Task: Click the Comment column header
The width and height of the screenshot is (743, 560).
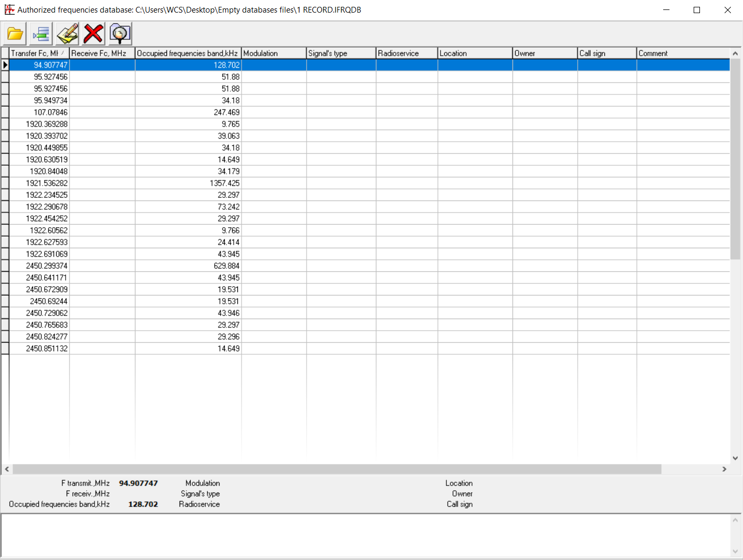Action: coord(683,53)
